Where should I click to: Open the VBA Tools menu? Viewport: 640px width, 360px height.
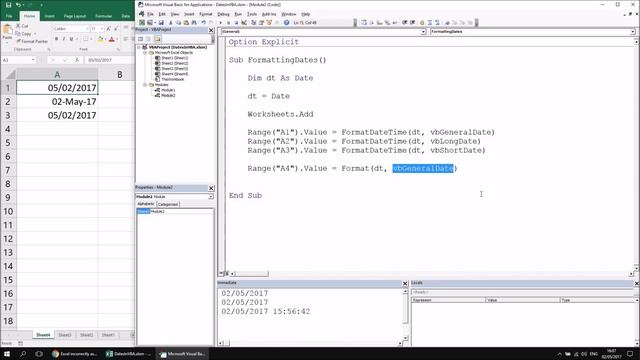point(252,14)
